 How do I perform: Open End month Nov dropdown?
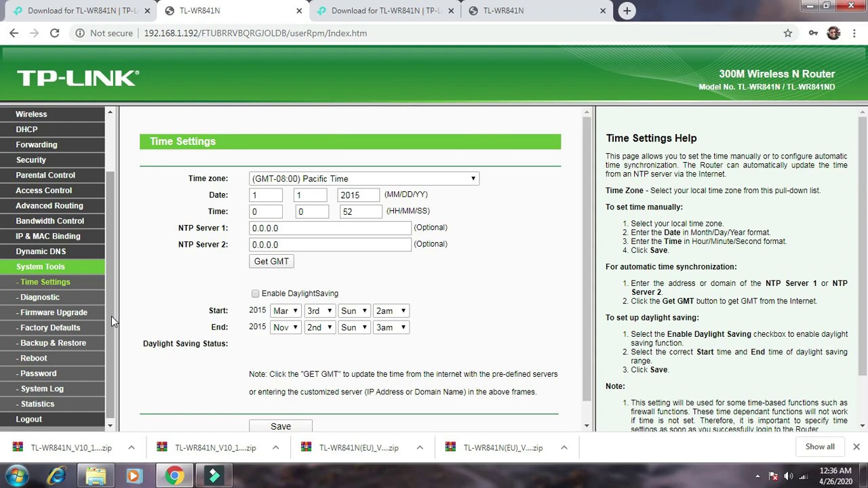click(x=285, y=327)
